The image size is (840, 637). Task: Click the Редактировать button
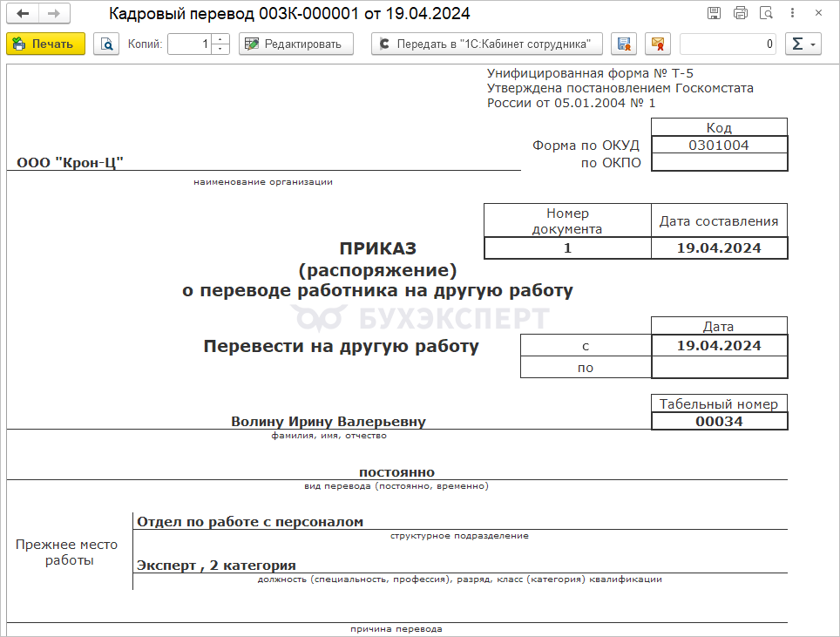click(295, 44)
